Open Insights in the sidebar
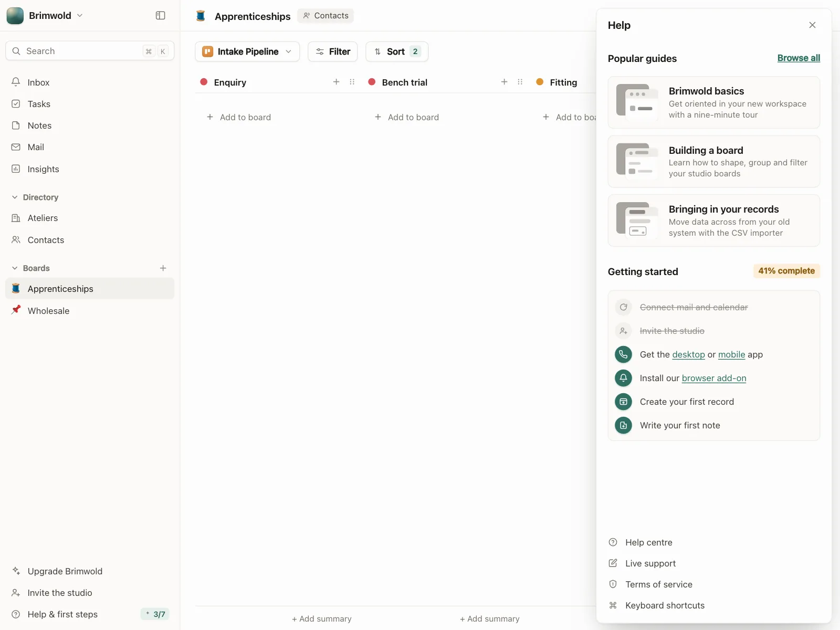 click(x=90, y=169)
